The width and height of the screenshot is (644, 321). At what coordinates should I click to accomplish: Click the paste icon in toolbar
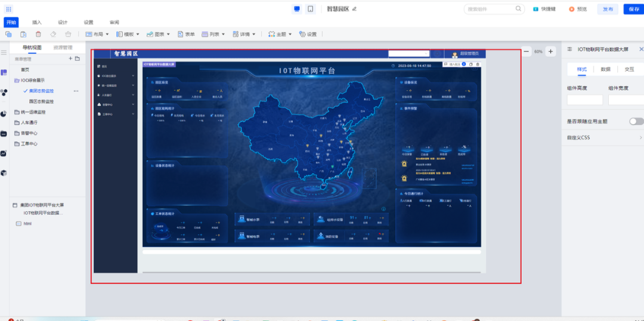click(23, 34)
